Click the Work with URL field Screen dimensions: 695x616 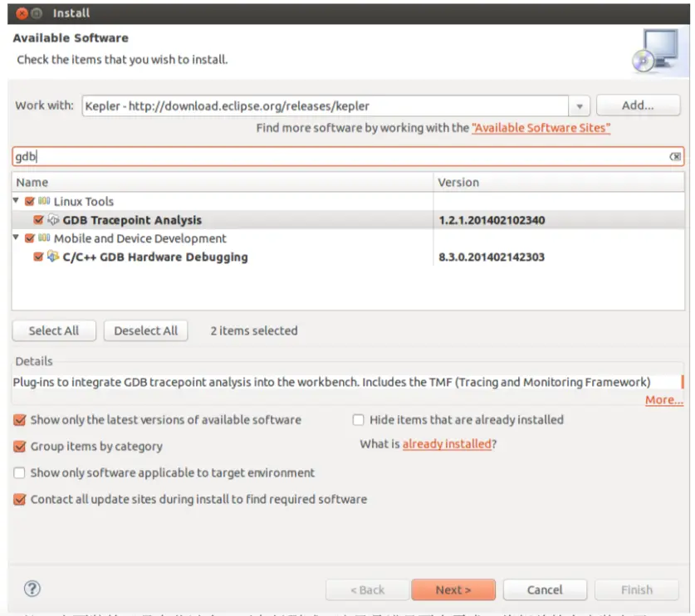coord(325,106)
